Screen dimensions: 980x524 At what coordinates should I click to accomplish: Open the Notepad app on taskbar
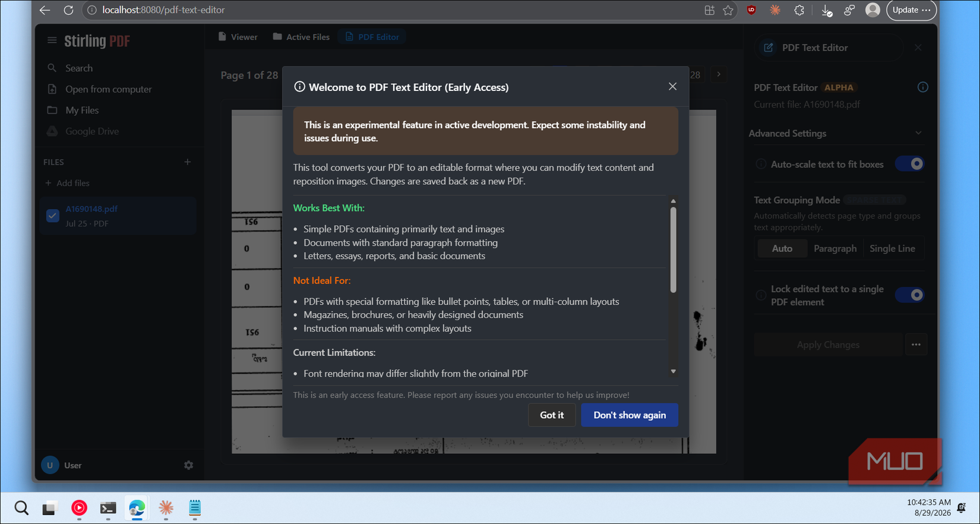[195, 508]
